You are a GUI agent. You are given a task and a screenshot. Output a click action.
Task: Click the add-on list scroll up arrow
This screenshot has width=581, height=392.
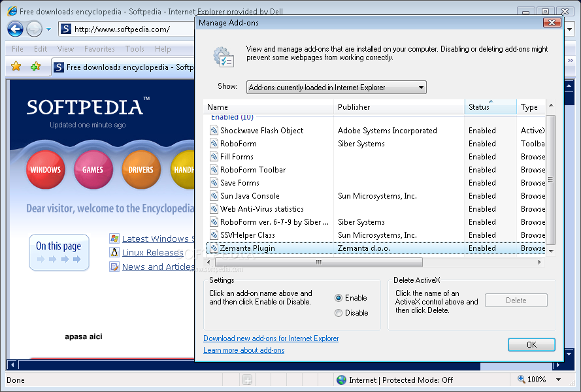click(551, 106)
